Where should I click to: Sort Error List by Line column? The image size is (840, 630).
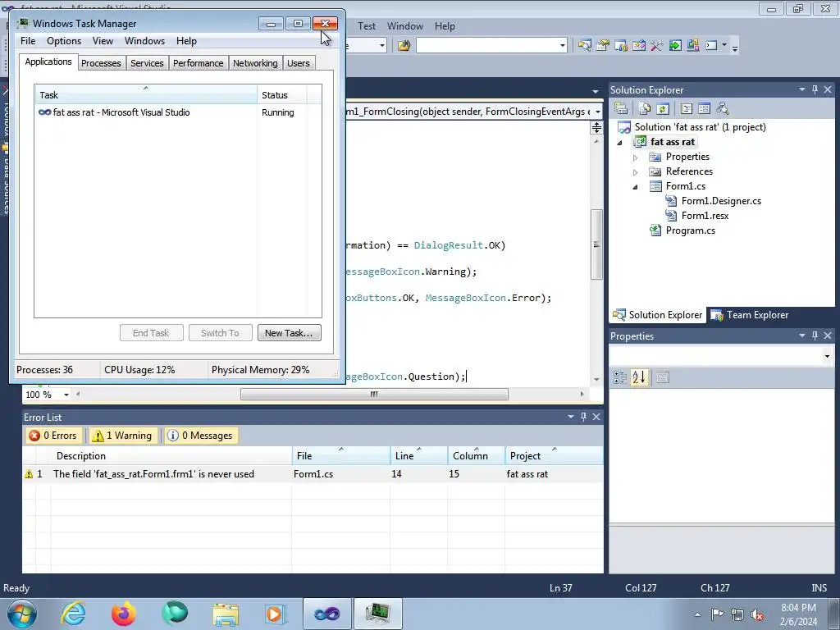pyautogui.click(x=419, y=456)
